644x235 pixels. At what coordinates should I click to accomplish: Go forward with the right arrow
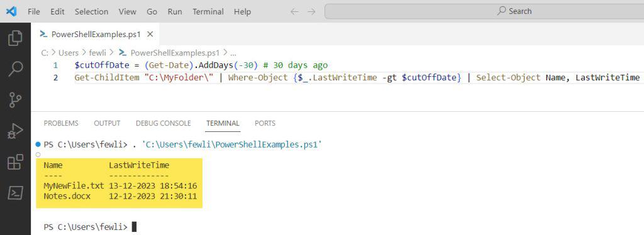pos(312,12)
